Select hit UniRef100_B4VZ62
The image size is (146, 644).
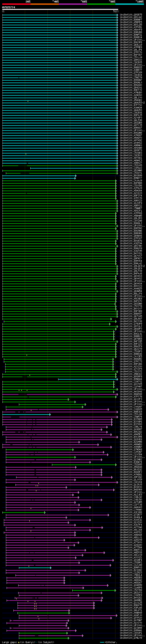point(131,598)
